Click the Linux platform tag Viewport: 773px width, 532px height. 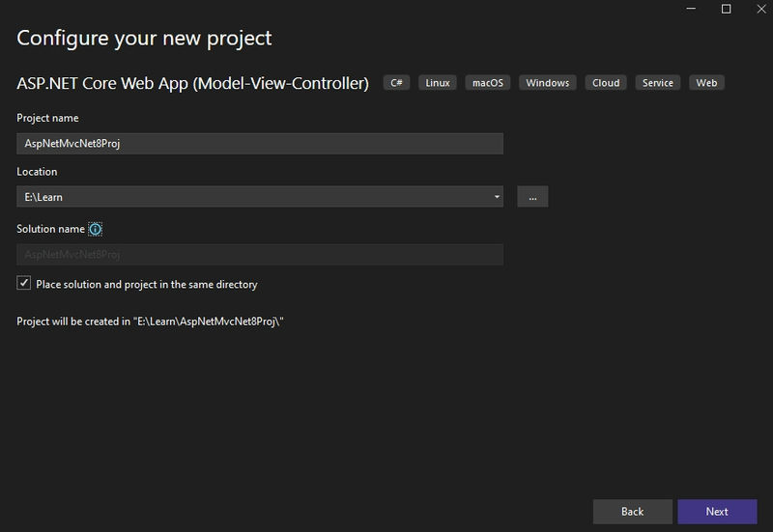click(438, 83)
